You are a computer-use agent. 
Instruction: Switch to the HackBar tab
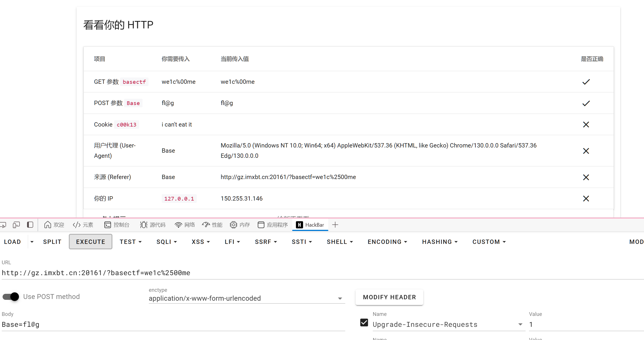[x=310, y=225]
